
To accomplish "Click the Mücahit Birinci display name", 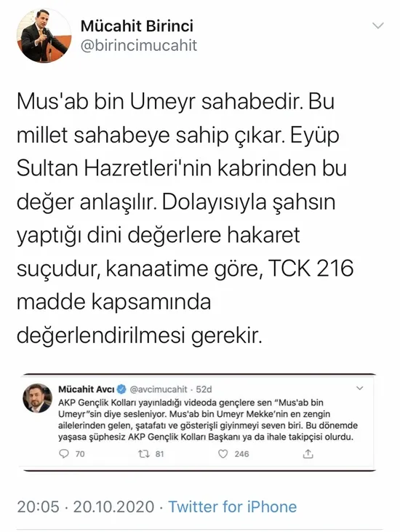I will pos(137,26).
